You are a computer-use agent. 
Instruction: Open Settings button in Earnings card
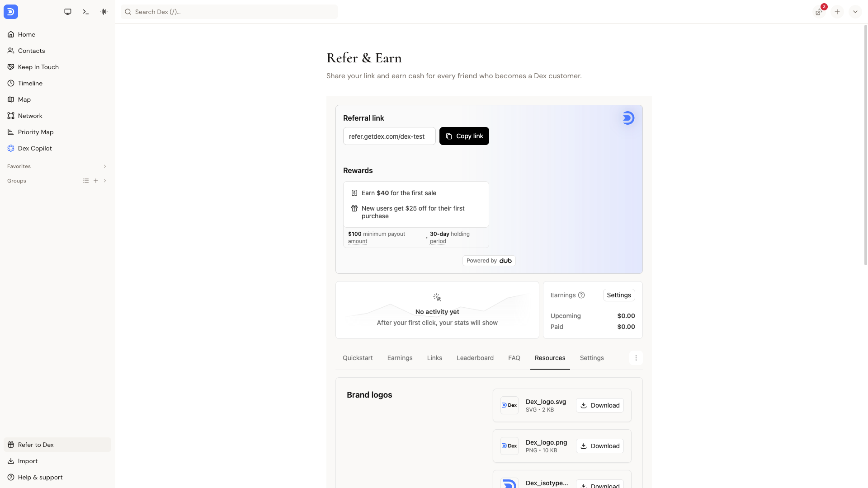[x=619, y=295]
